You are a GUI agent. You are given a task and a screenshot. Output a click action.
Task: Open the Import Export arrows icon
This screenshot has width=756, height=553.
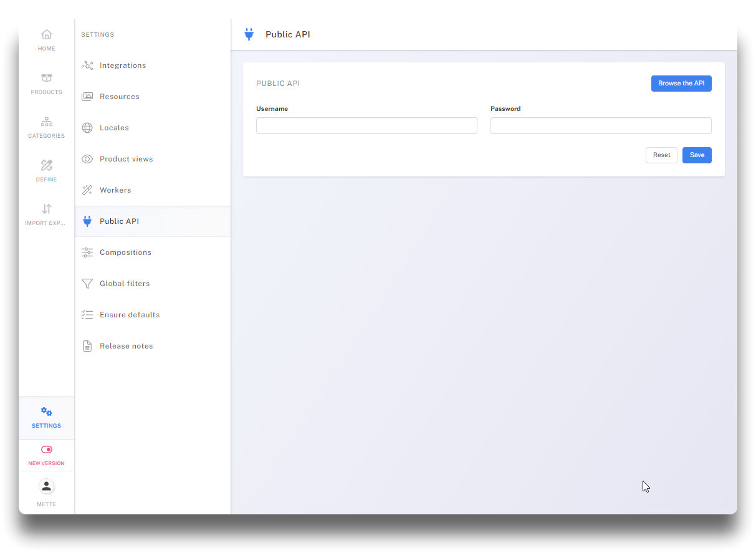point(47,209)
